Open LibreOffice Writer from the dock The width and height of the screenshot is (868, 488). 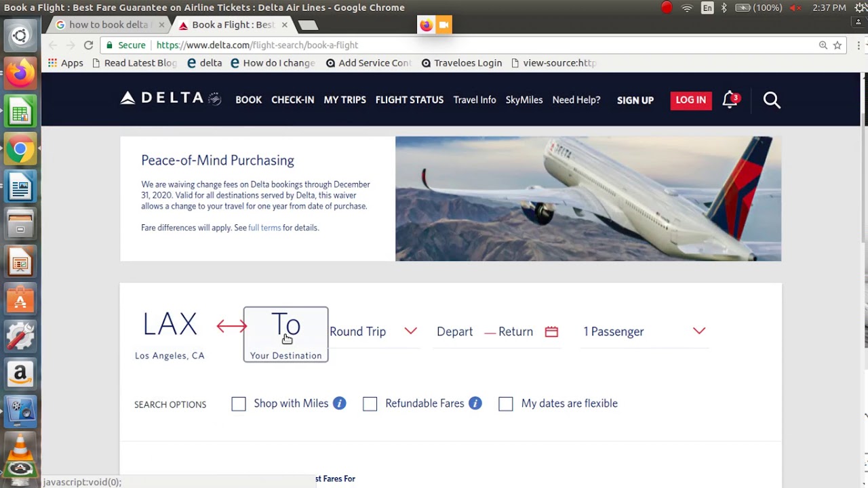(20, 188)
